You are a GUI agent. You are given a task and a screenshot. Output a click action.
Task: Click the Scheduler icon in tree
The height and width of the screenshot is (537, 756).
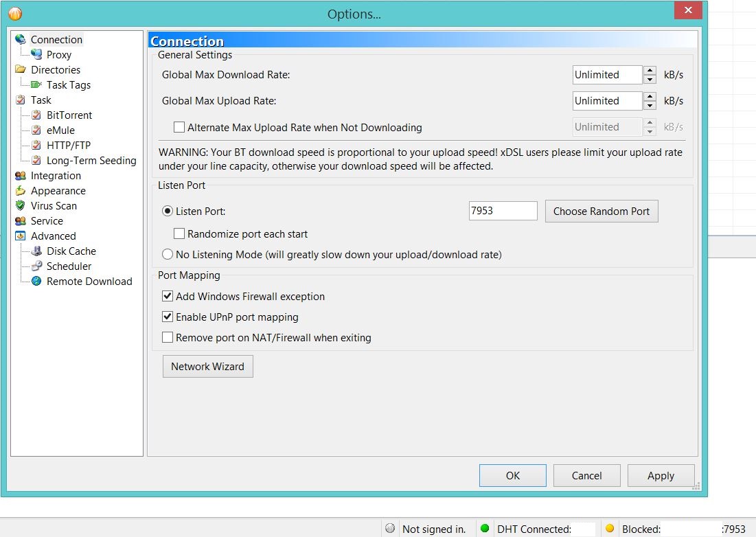(x=36, y=266)
